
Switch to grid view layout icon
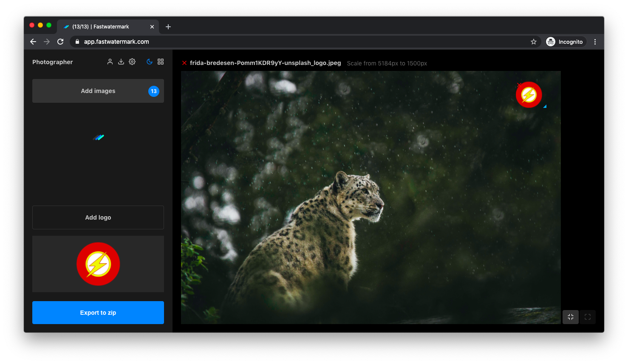[161, 62]
